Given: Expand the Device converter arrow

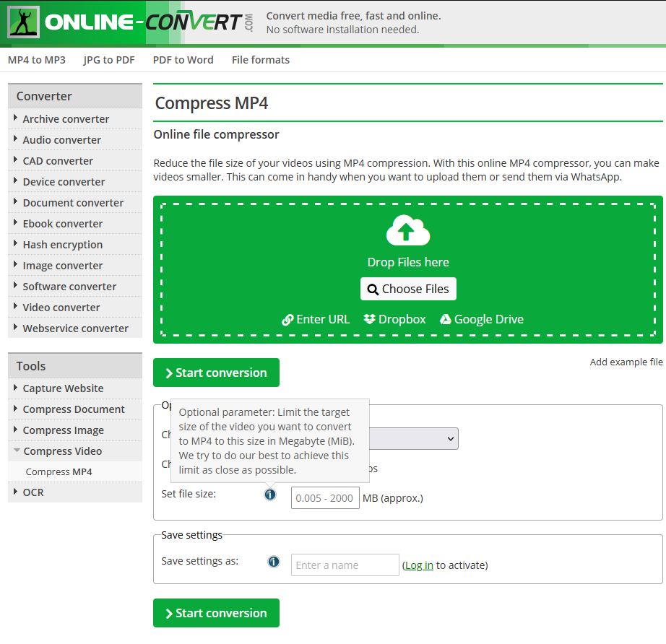Looking at the screenshot, I should click(x=15, y=180).
